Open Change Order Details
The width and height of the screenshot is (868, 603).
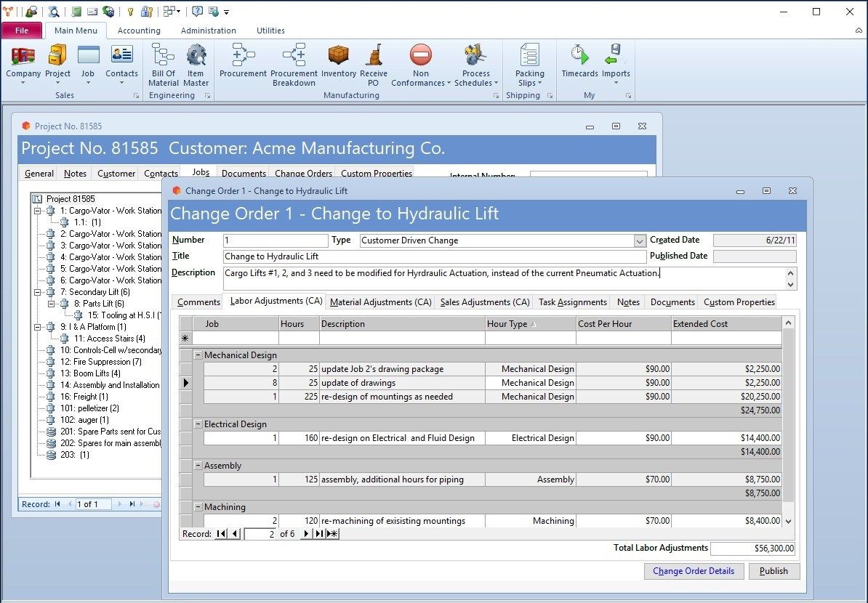pos(694,571)
